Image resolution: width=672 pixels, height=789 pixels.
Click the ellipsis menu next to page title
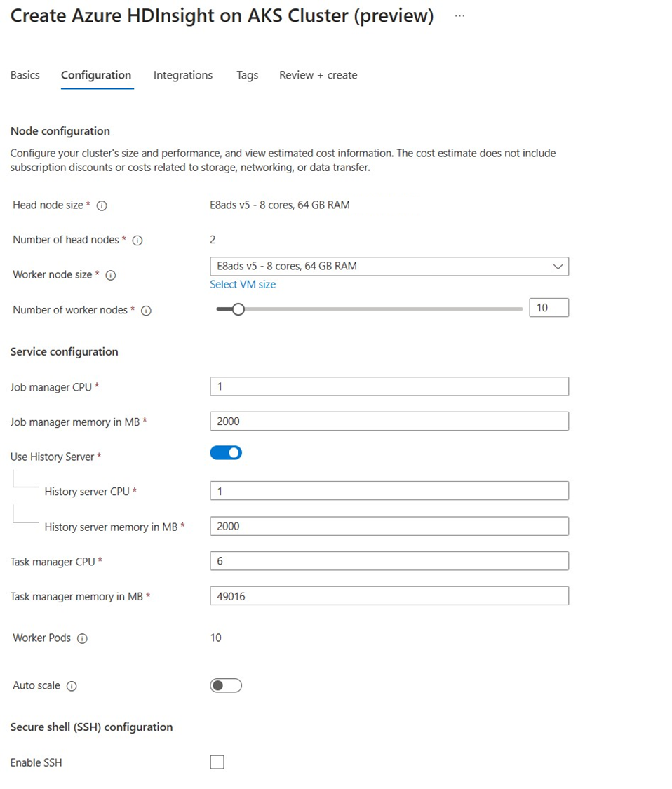tap(459, 15)
